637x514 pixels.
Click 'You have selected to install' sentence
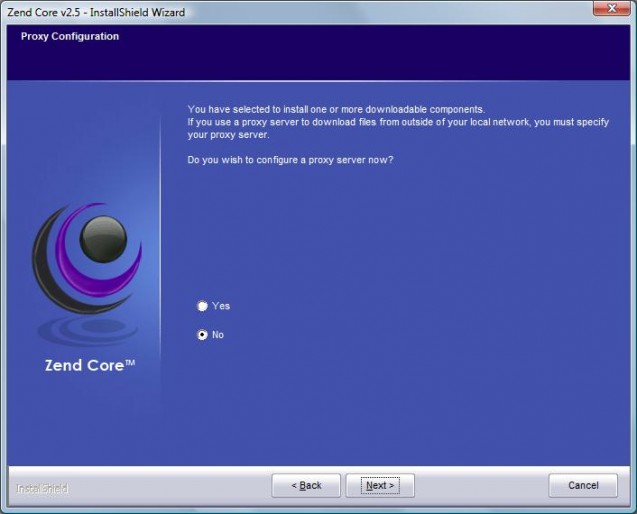336,109
